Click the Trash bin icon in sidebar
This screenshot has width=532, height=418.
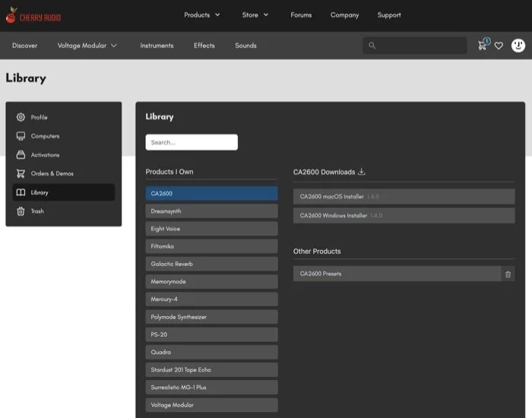coord(21,211)
